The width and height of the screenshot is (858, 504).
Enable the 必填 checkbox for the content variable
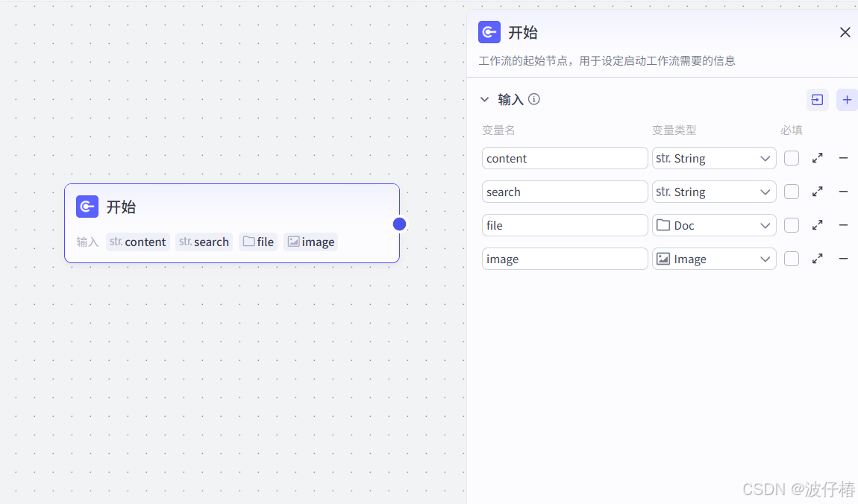click(x=791, y=158)
